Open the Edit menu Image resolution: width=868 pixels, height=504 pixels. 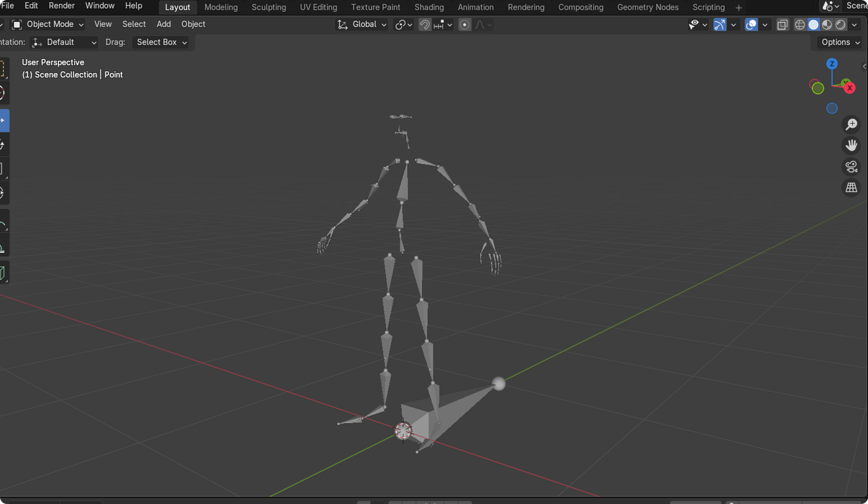(31, 6)
